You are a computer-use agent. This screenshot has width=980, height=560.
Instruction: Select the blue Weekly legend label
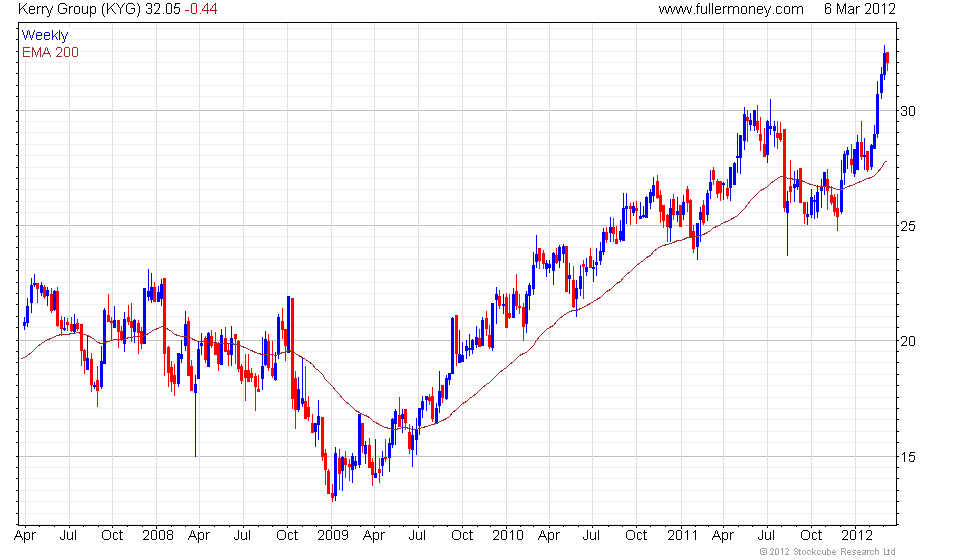point(45,36)
